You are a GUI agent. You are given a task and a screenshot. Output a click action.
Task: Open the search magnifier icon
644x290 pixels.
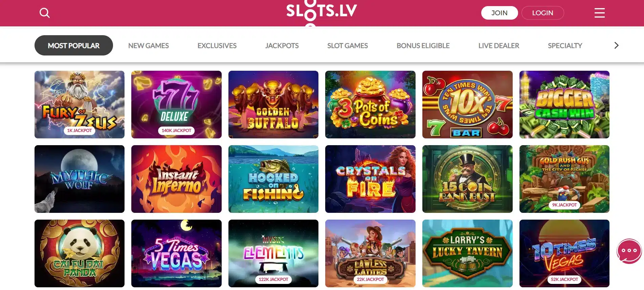coord(45,13)
